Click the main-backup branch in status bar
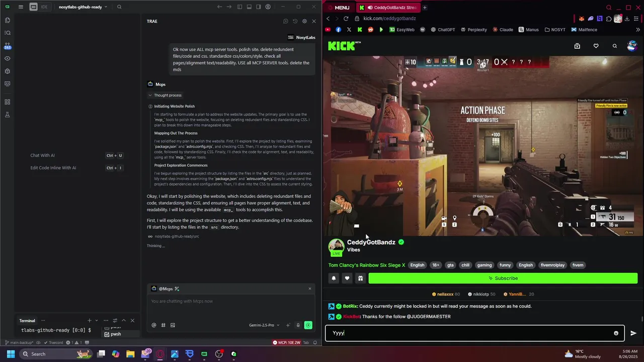Viewport: 644px width, 362px height. [x=19, y=342]
